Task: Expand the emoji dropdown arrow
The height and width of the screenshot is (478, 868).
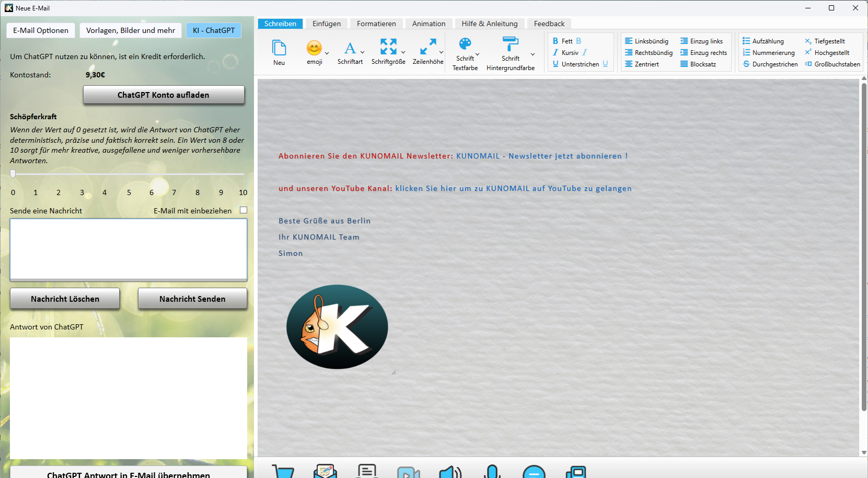Action: (x=327, y=53)
